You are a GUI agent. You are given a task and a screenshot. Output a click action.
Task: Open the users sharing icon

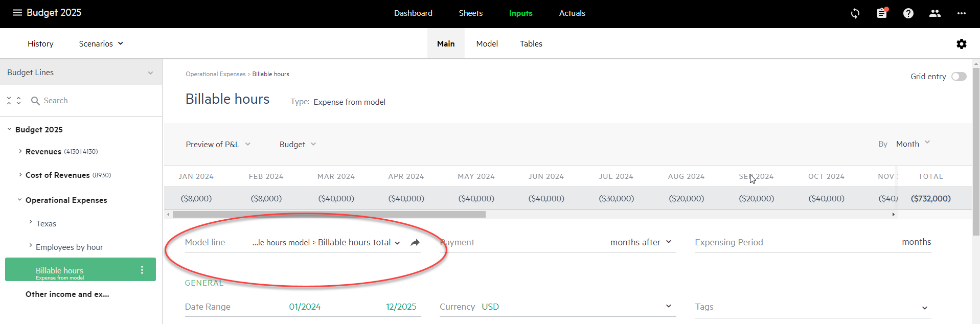[x=935, y=13]
